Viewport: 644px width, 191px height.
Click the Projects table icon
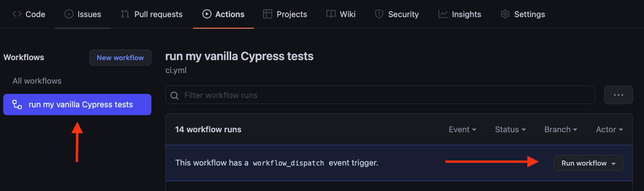tap(268, 14)
